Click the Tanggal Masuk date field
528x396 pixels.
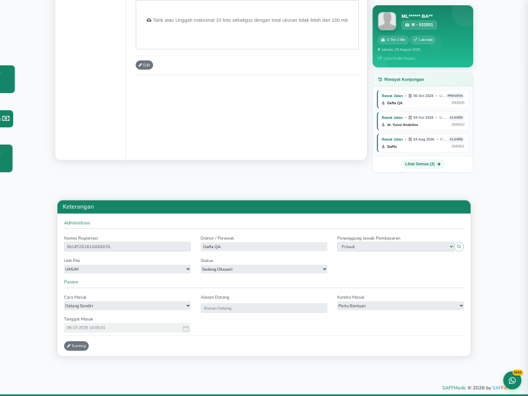pos(127,328)
